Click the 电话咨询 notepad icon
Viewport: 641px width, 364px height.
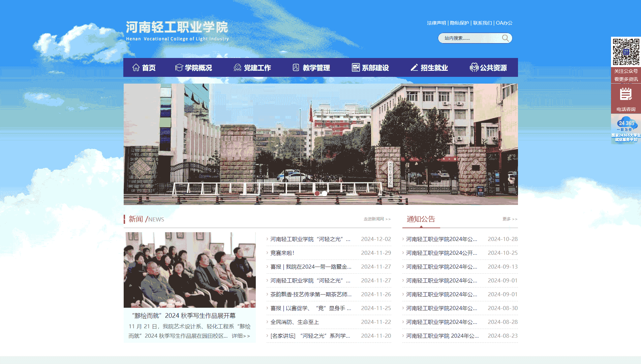(626, 94)
